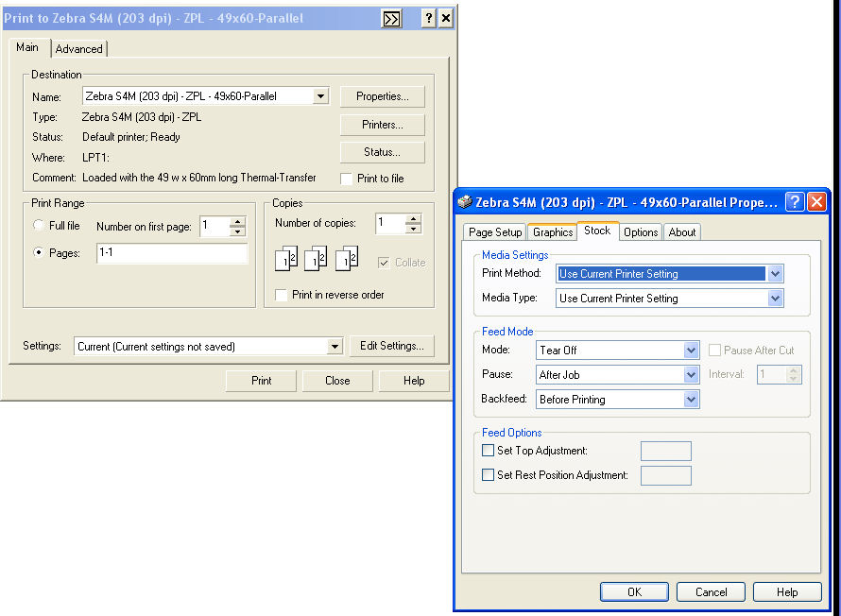Click the Set Top Adjustment value field
The height and width of the screenshot is (616, 841).
click(665, 451)
